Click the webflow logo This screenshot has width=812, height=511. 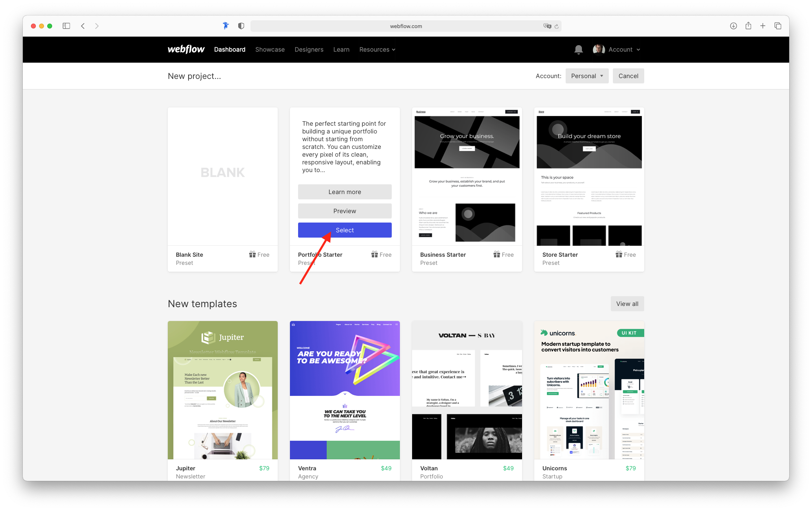click(x=186, y=49)
